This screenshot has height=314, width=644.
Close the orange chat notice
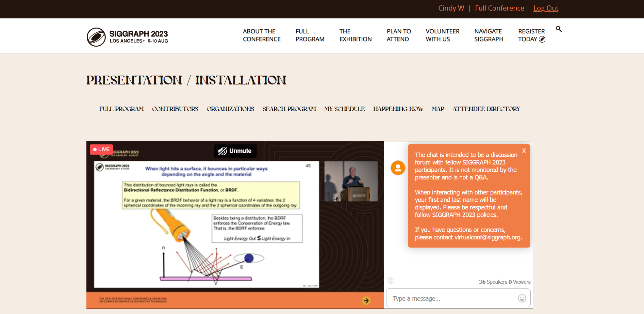click(x=524, y=151)
